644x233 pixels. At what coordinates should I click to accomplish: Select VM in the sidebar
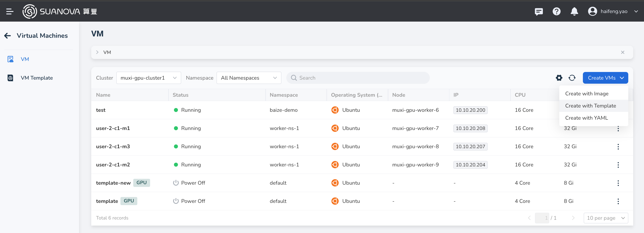[x=25, y=59]
